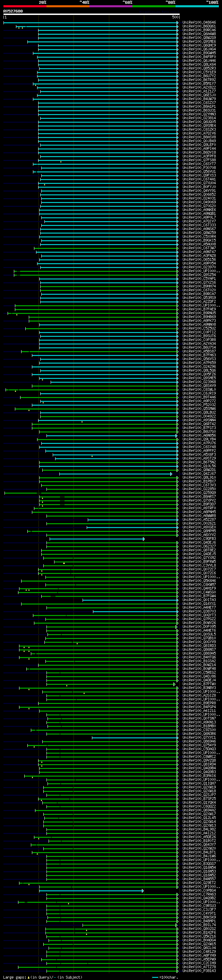Screen dimensions: 222x980
Task: Select hit label UniRef100_Q6A4W8
Action: pos(199,34)
